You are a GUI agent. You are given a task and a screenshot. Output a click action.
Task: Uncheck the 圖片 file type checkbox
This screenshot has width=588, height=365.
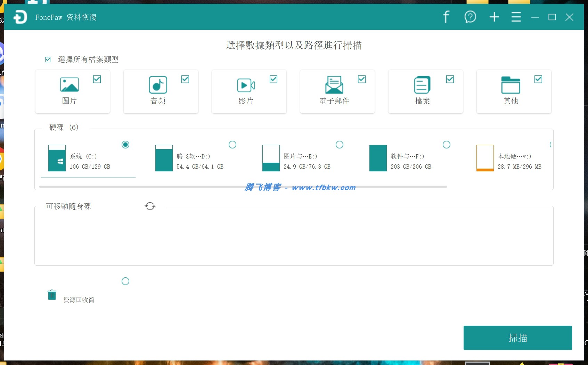click(97, 79)
